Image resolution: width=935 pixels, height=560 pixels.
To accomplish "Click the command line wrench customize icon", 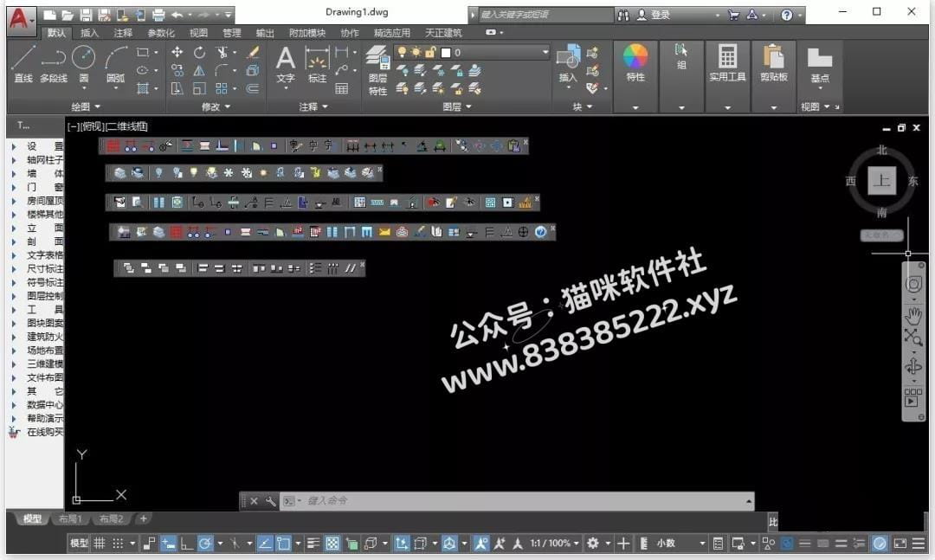I will pyautogui.click(x=271, y=501).
